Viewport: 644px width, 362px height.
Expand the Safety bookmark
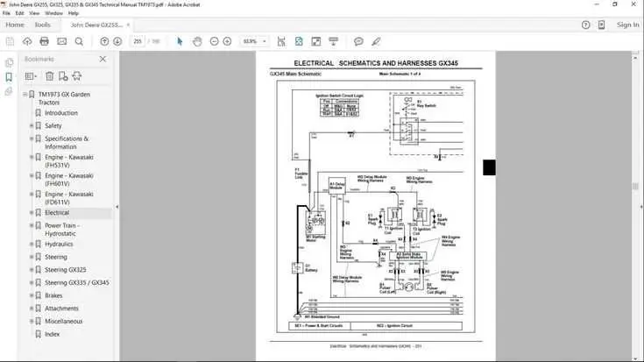pyautogui.click(x=32, y=125)
